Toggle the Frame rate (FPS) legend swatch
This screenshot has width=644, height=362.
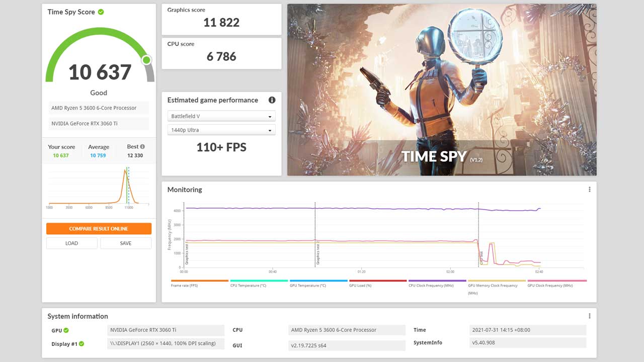click(x=200, y=281)
